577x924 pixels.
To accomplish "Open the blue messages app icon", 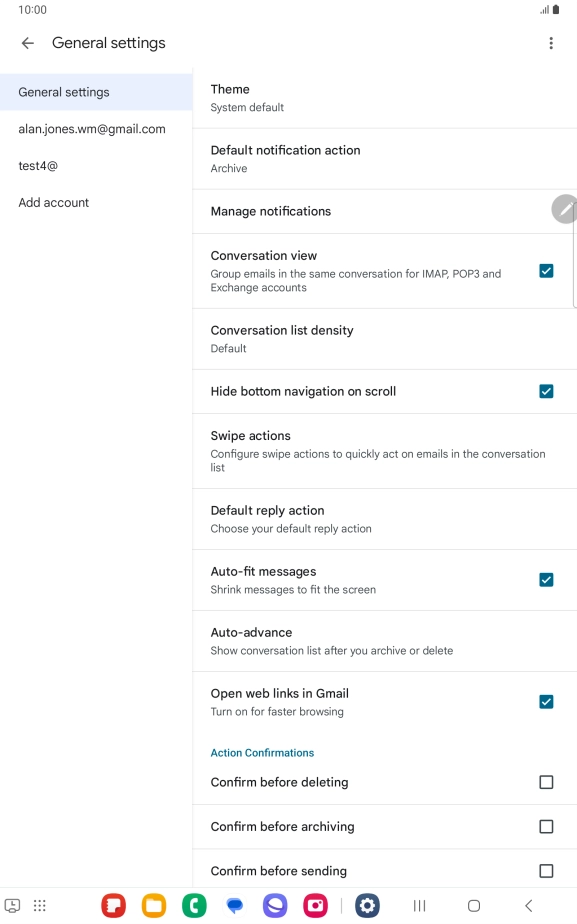I will point(235,905).
